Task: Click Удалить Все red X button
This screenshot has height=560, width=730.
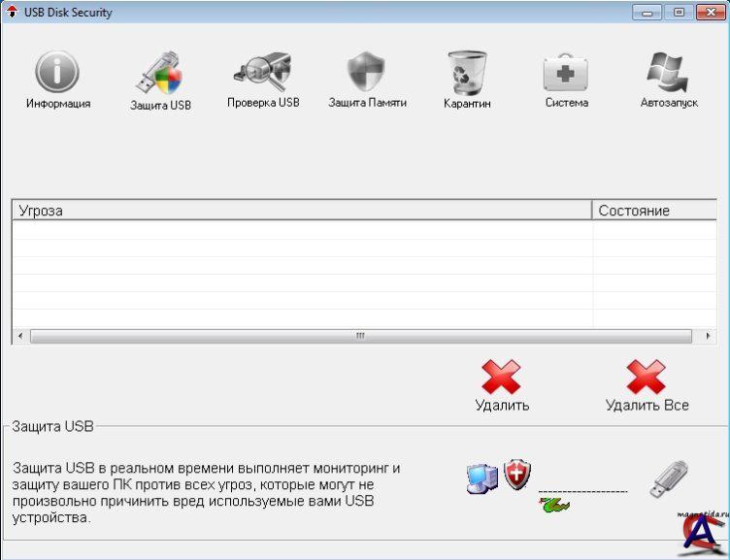Action: pos(647,378)
